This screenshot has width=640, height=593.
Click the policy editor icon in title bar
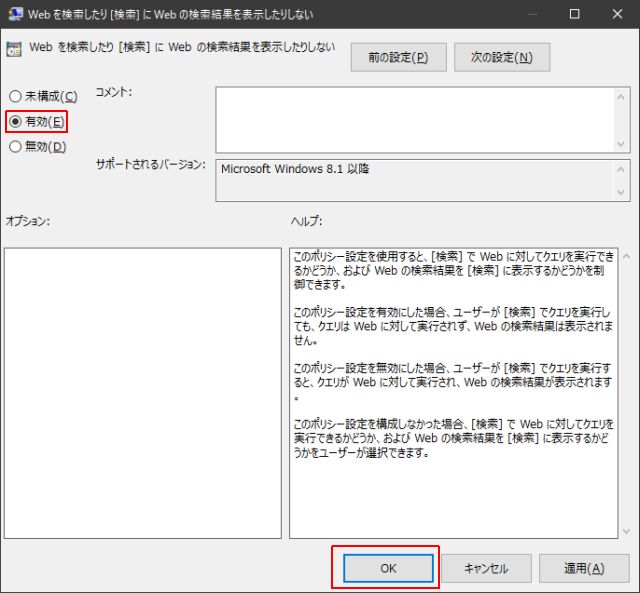14,14
